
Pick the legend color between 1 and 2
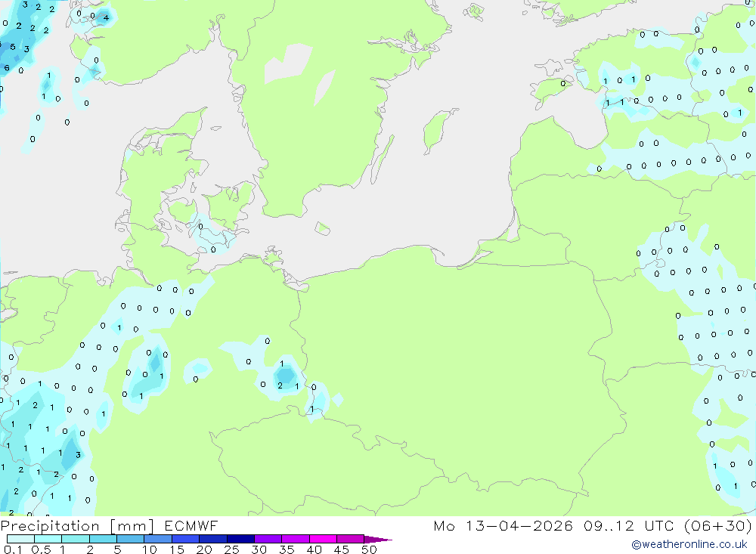(x=76, y=539)
